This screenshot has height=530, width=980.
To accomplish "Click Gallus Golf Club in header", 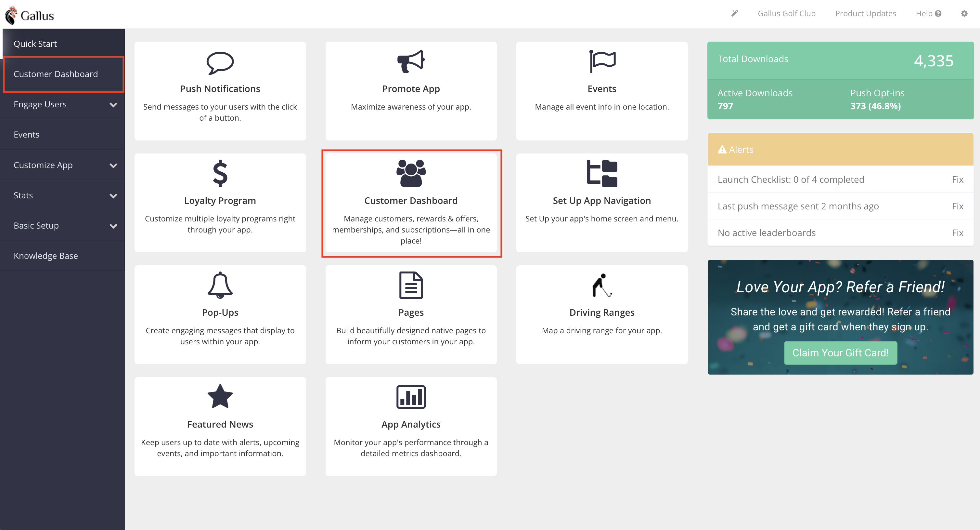I will [786, 13].
